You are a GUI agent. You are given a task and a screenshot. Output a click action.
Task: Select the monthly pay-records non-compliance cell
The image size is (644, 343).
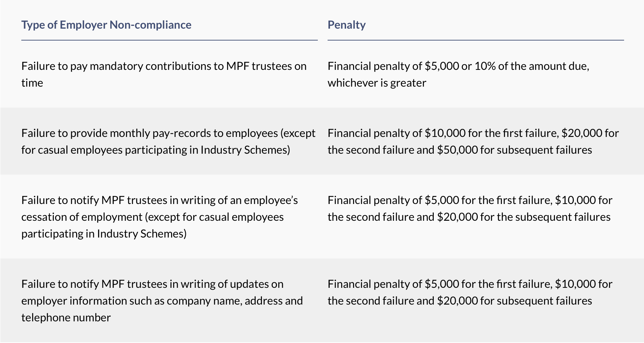[168, 141]
